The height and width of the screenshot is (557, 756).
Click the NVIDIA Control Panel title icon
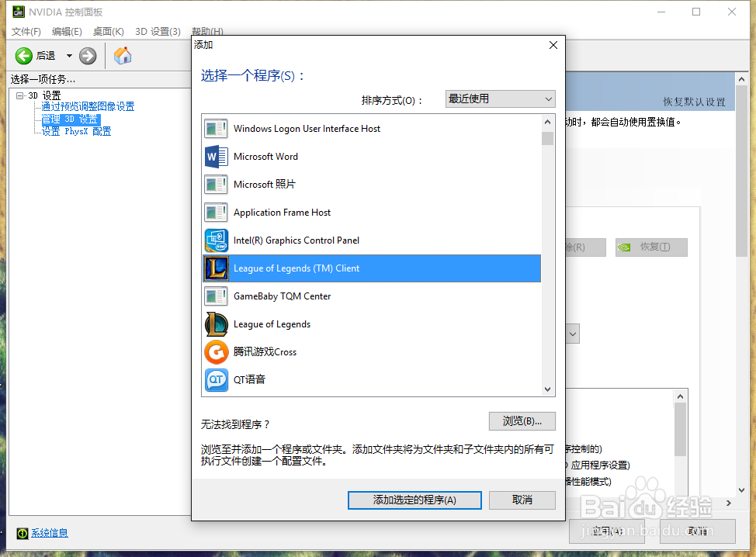point(19,12)
